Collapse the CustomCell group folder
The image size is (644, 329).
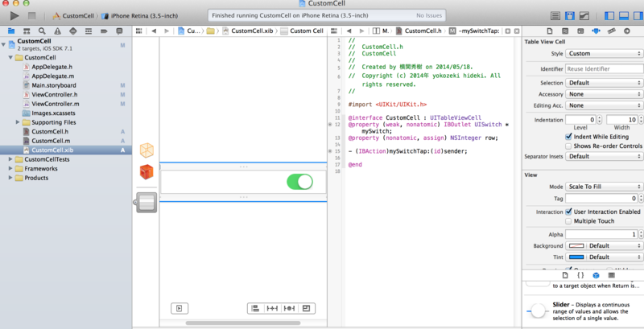click(10, 57)
